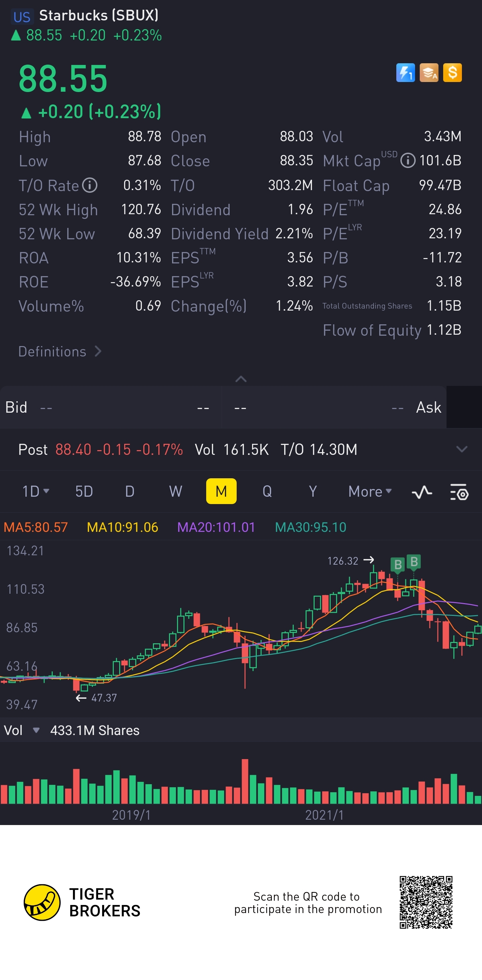Tap the MA20:101.01 indicator label
The width and height of the screenshot is (482, 980).
pyautogui.click(x=216, y=527)
